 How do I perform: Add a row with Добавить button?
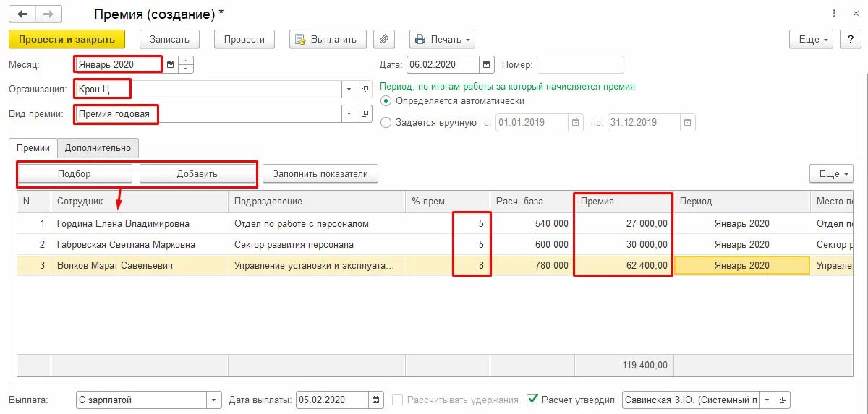pyautogui.click(x=197, y=173)
